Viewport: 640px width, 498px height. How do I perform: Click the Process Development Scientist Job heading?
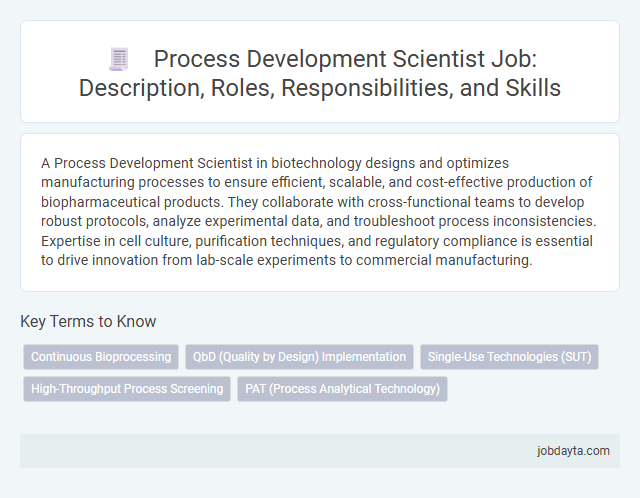point(320,73)
